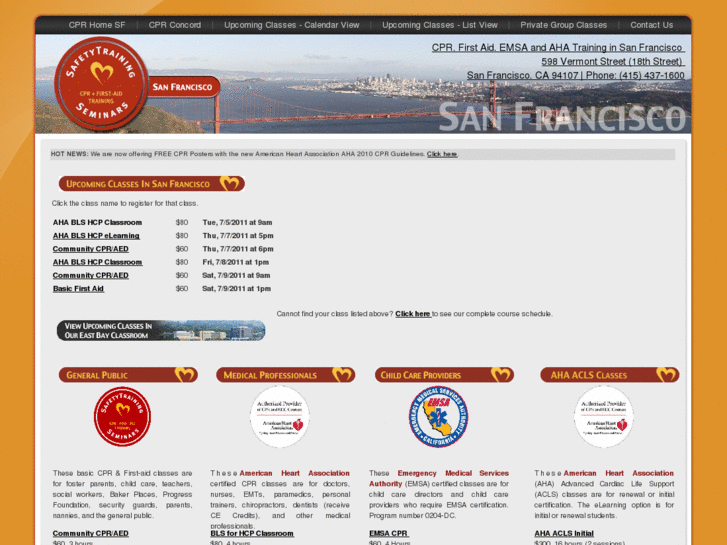727x545 pixels.
Task: Click the Medical Professionals section heading
Action: tap(286, 375)
